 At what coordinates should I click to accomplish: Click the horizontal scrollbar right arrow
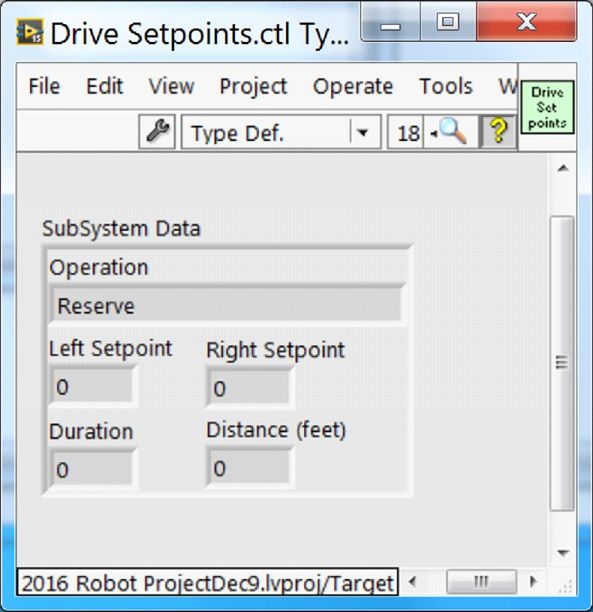click(532, 582)
